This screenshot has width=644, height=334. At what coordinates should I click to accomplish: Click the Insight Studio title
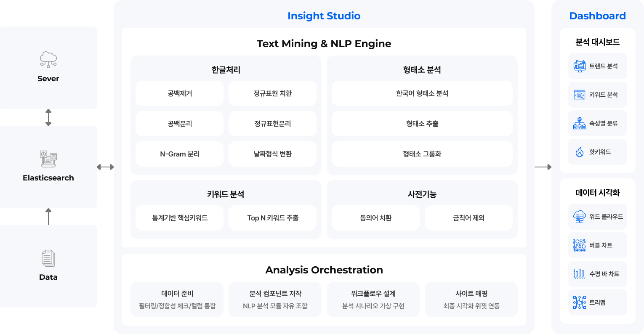click(x=324, y=16)
